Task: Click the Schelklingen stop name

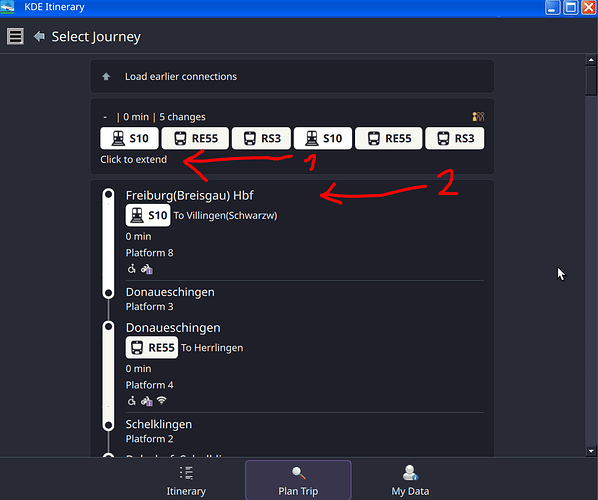Action: pos(159,424)
